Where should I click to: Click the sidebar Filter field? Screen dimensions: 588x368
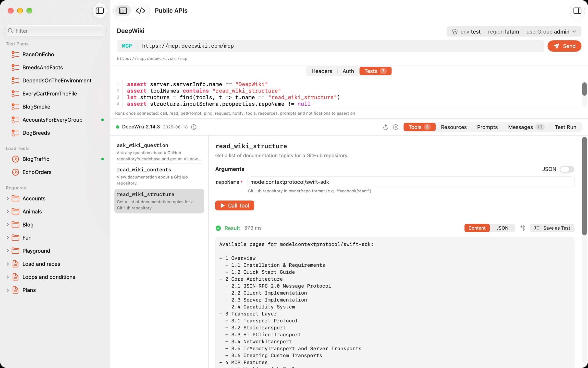(x=55, y=31)
